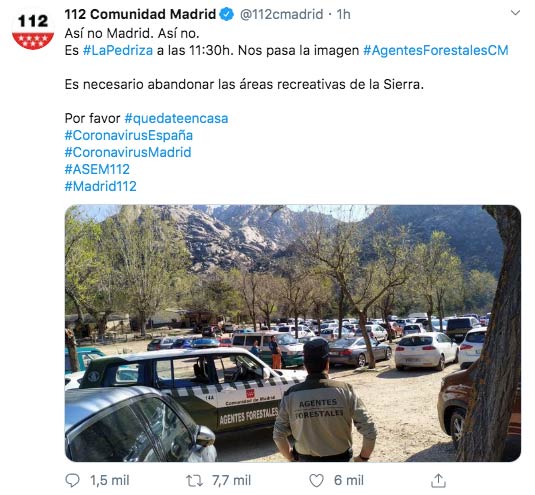Click the 1h tweet timestamp
Image resolution: width=535 pixels, height=495 pixels.
pos(344,14)
